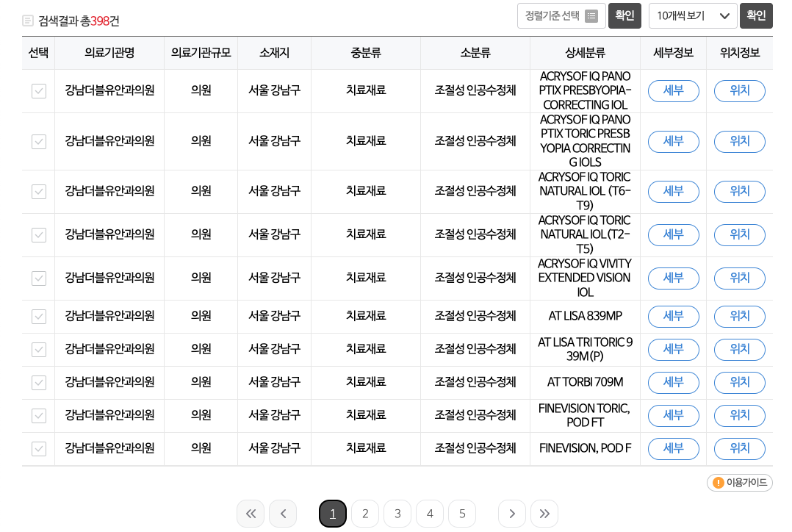Switch to page 2 of results
This screenshot has width=792, height=532.
(x=365, y=514)
